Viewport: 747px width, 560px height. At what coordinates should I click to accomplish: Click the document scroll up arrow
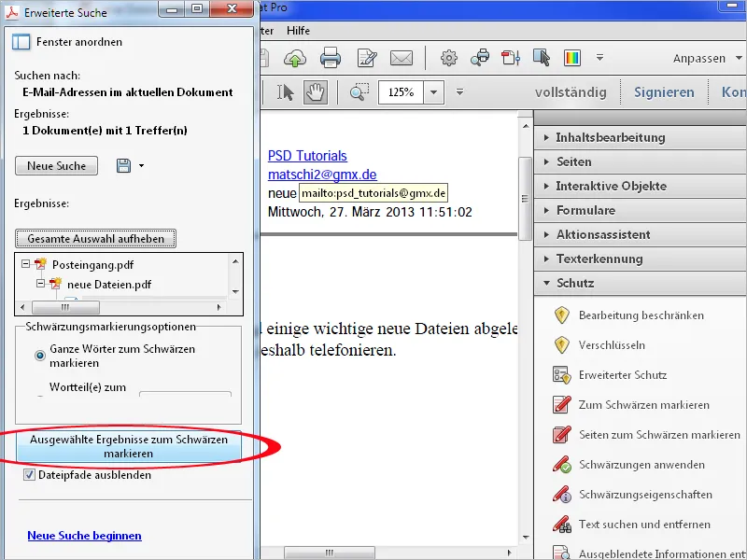[x=526, y=126]
